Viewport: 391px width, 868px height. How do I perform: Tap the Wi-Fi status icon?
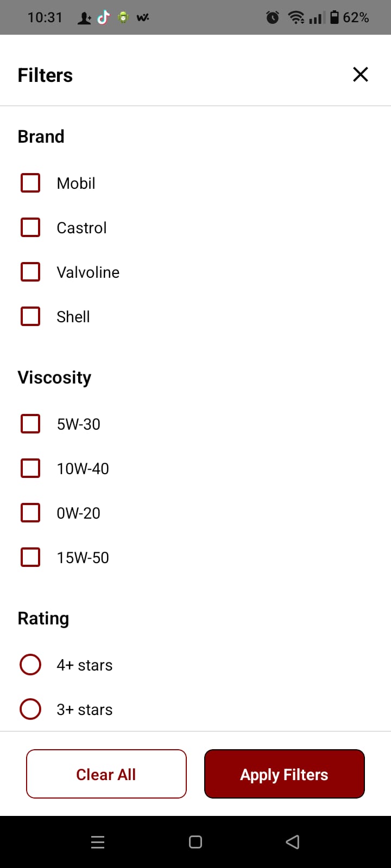click(296, 17)
